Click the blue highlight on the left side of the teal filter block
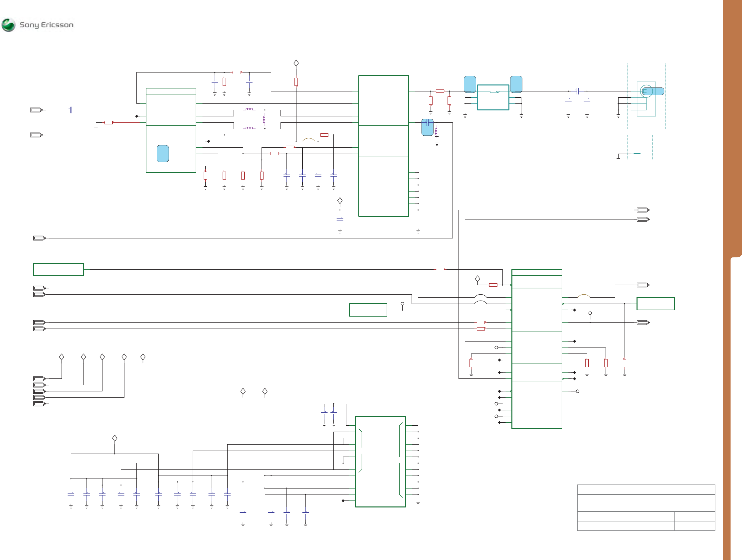This screenshot has height=560, width=742. click(469, 84)
